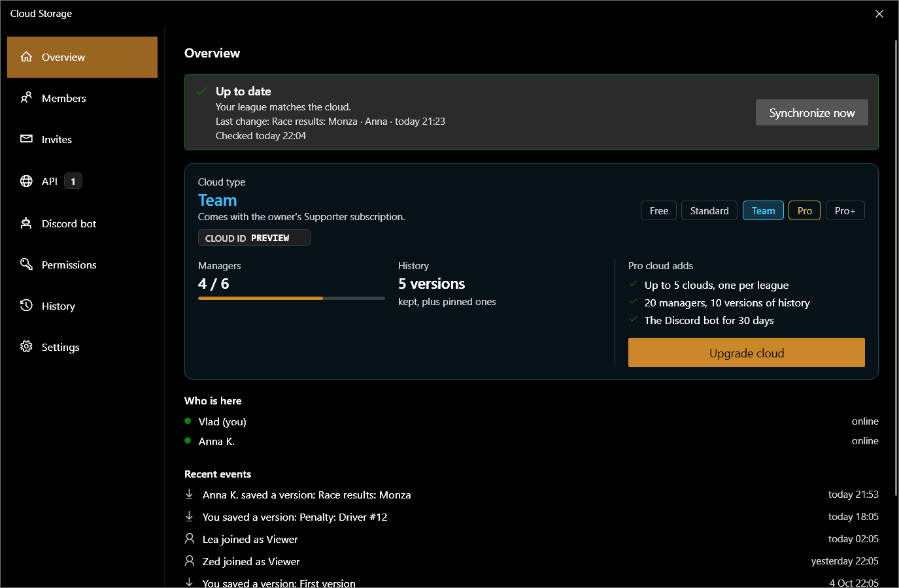Click the Synchronize now button

tap(812, 112)
